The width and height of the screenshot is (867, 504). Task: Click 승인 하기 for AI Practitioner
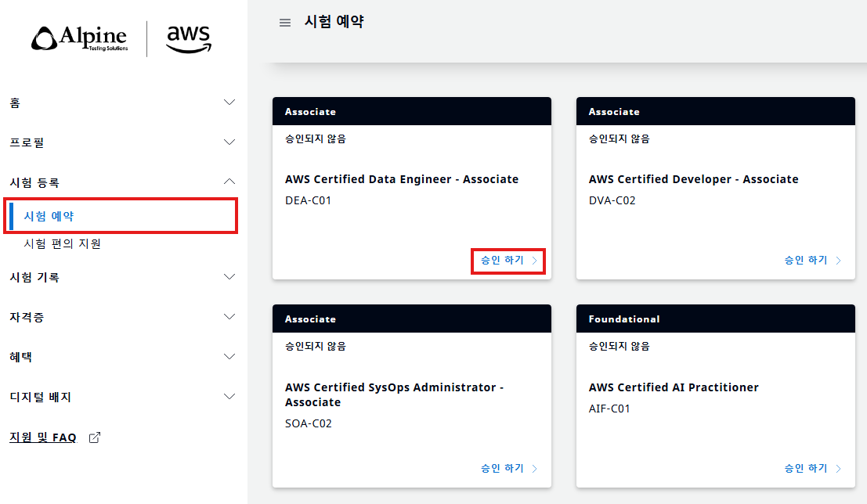pos(812,468)
